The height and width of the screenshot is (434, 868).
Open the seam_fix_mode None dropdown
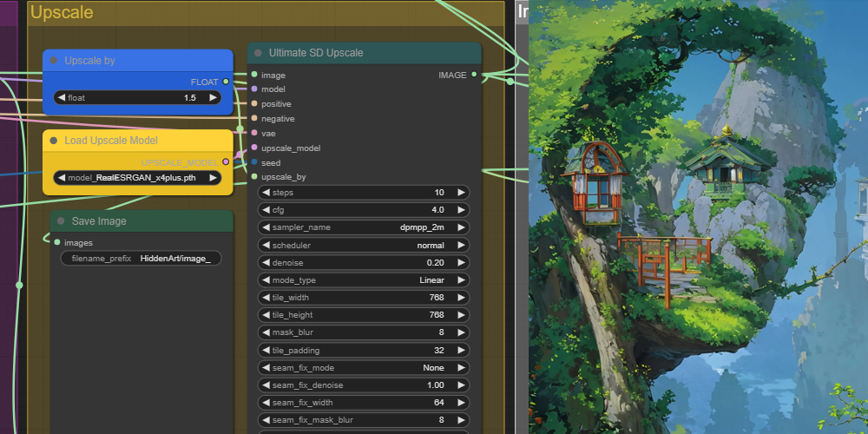click(x=364, y=367)
